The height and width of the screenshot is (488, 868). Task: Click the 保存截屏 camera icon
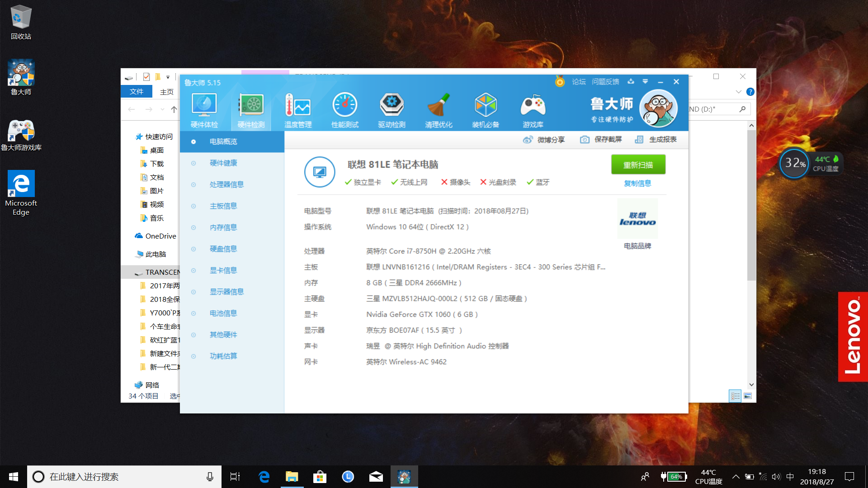(585, 140)
